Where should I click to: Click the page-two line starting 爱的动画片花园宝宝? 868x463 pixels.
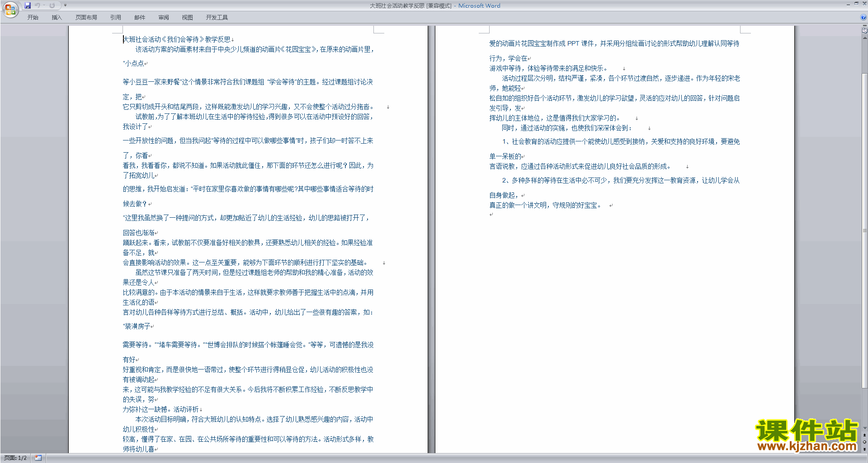614,44
